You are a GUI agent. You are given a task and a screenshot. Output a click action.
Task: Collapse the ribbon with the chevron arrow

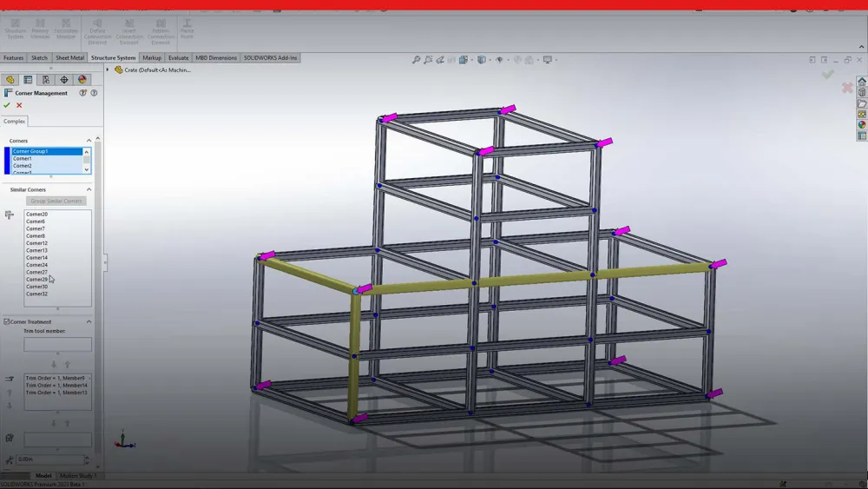[861, 47]
